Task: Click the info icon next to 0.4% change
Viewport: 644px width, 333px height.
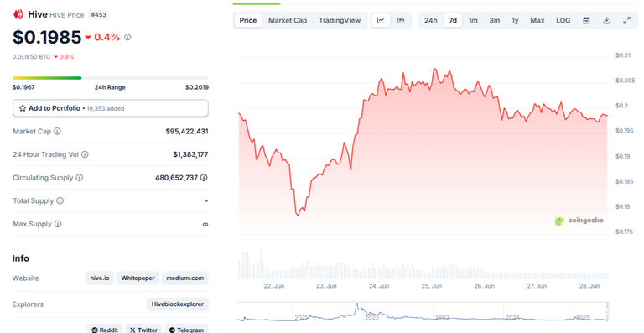Action: 127,38
